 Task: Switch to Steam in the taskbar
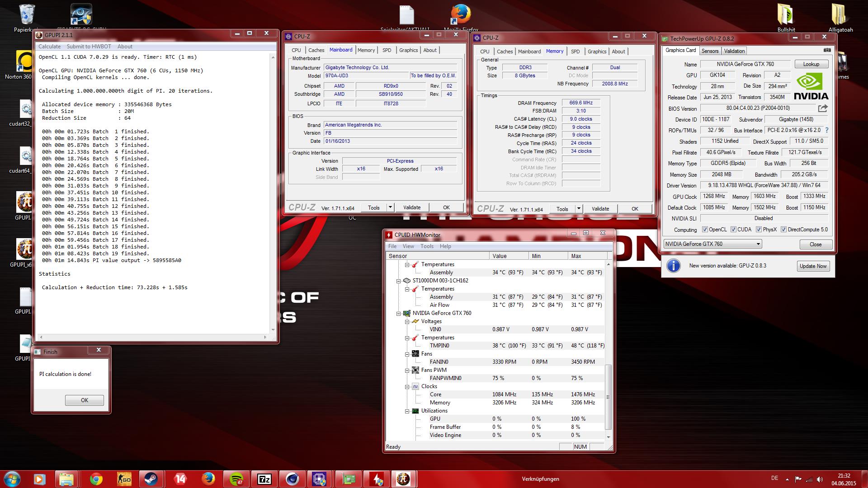(x=151, y=479)
